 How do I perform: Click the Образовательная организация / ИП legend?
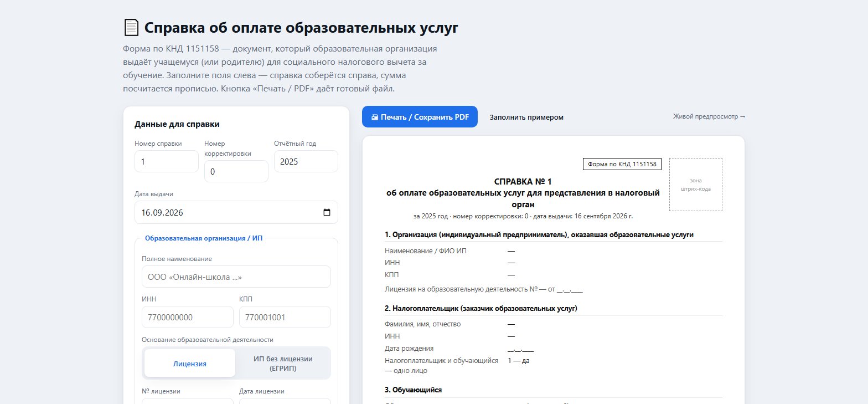204,238
